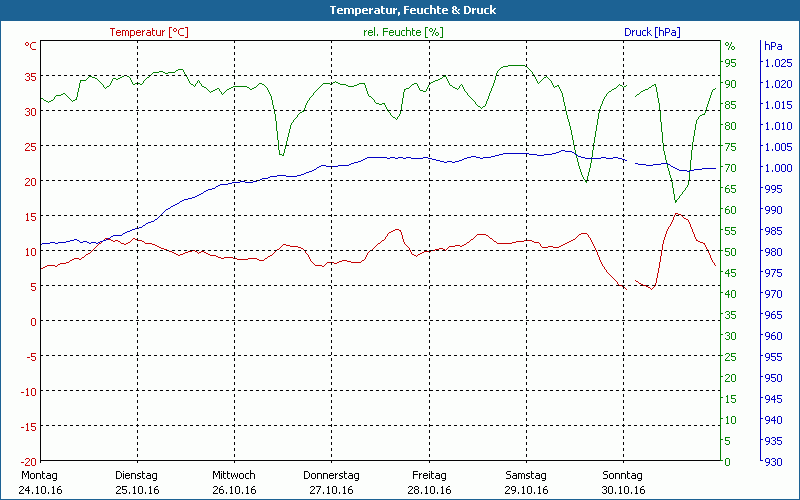Click the '°C' unit on the temperature axis
Viewport: 800px width, 500px height.
(31, 46)
